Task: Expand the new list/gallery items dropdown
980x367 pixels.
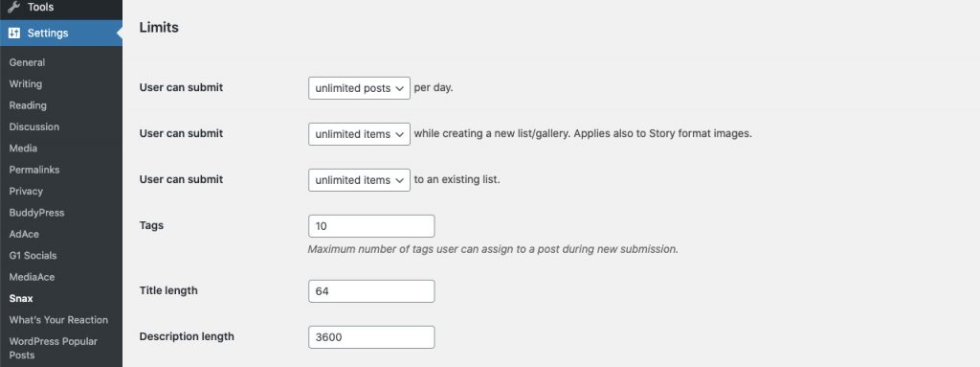Action: point(360,134)
